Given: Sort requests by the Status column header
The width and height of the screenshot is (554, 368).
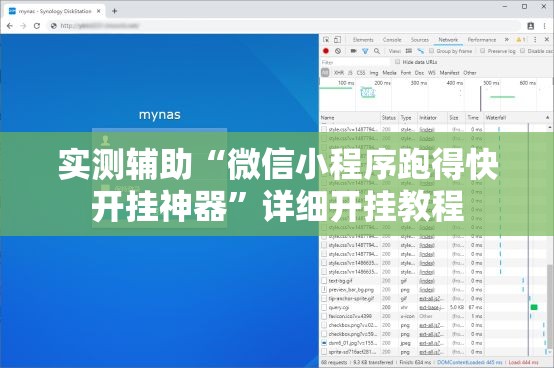Looking at the screenshot, I should click(389, 118).
